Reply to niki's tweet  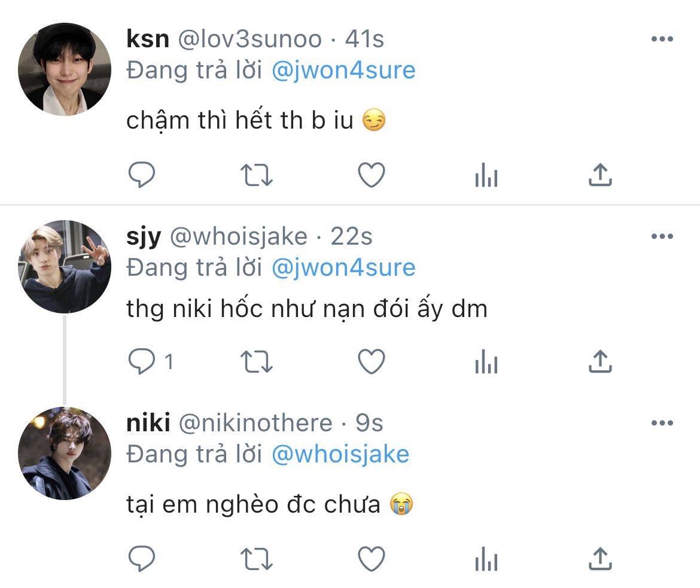tap(142, 559)
